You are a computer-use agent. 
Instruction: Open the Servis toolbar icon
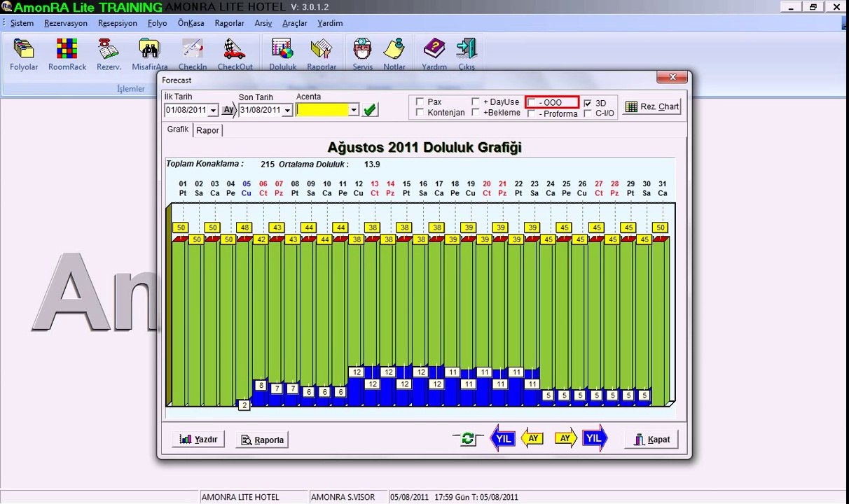pyautogui.click(x=362, y=54)
